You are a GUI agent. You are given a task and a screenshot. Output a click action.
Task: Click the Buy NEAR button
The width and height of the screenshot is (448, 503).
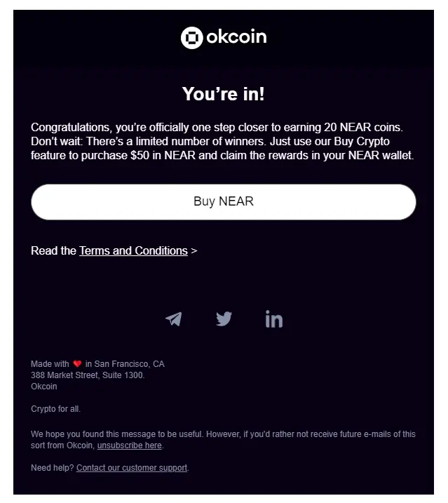[x=224, y=202]
